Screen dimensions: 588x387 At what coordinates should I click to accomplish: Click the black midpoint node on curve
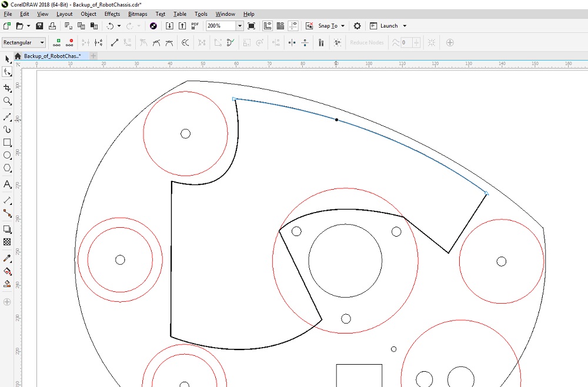[x=336, y=120]
